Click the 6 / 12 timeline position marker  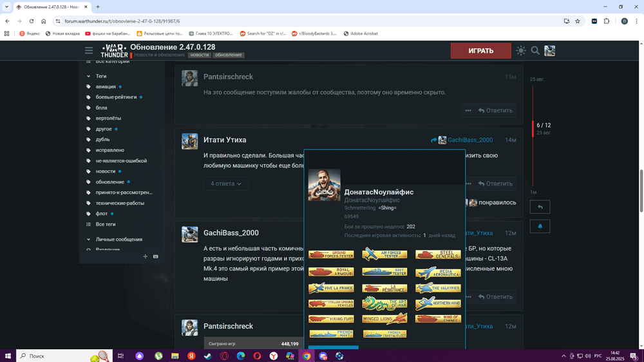click(x=544, y=126)
